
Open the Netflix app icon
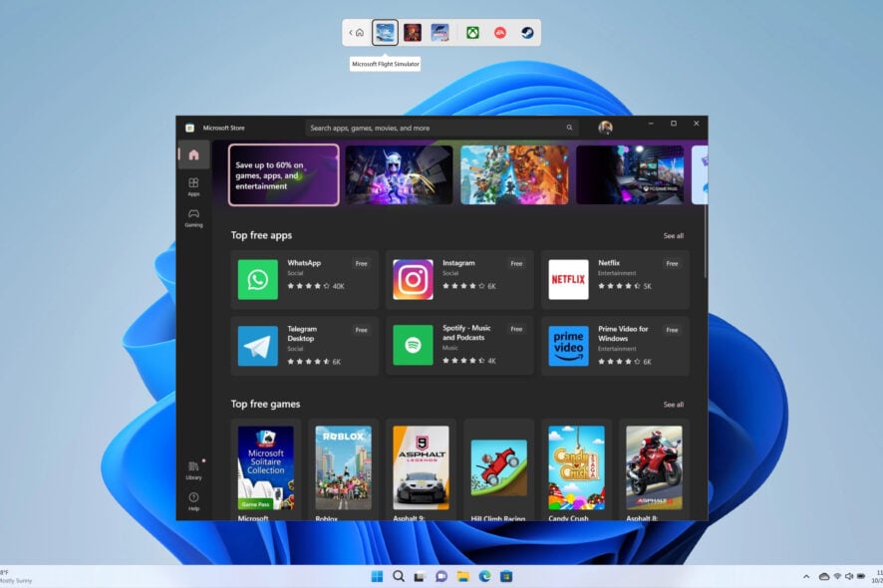(x=568, y=279)
